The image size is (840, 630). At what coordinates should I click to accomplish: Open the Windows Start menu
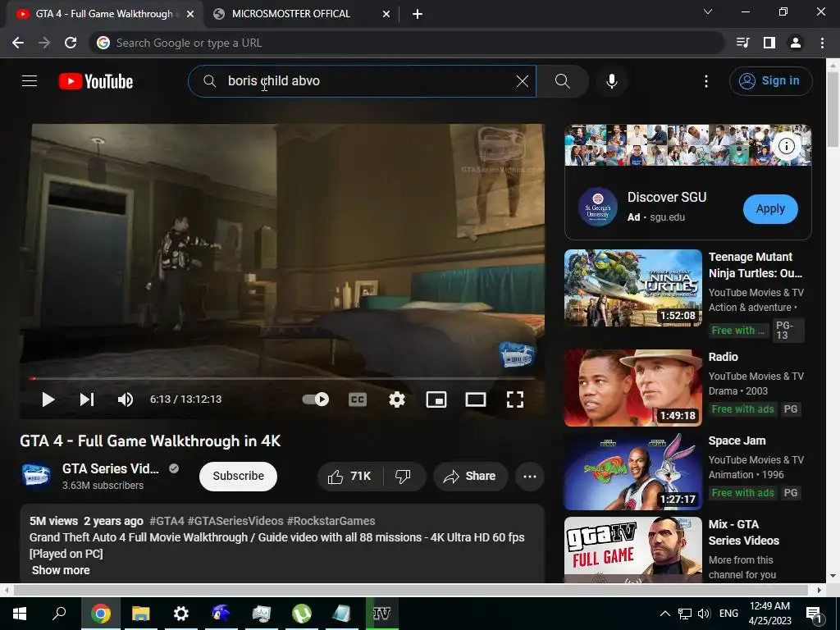point(20,613)
